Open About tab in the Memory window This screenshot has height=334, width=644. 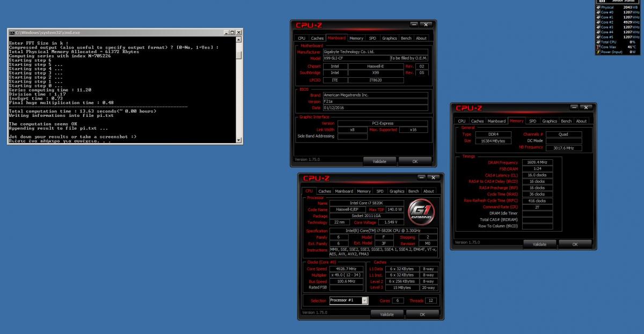[x=581, y=121]
